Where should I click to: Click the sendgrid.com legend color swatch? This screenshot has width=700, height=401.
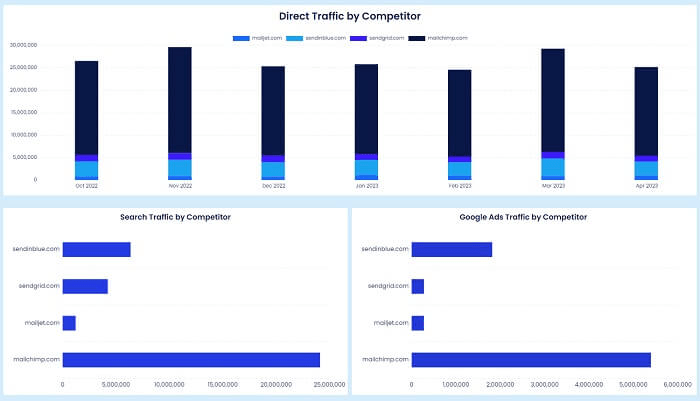(x=358, y=38)
